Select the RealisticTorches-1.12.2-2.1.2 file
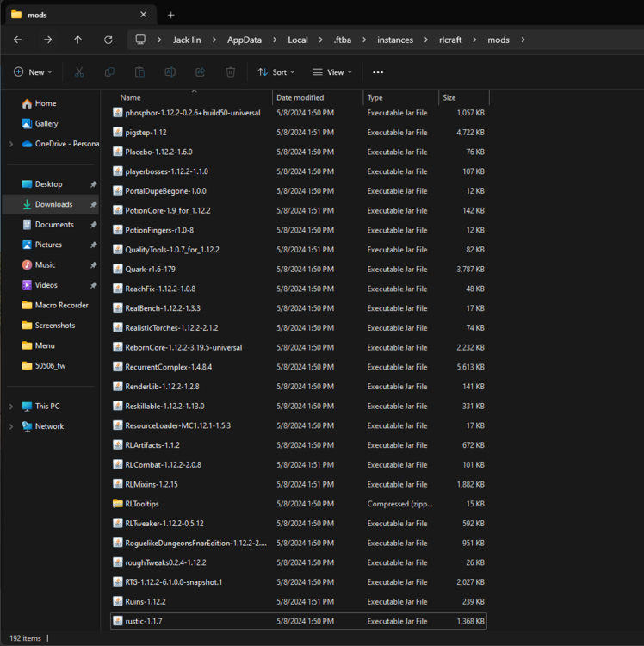Viewport: 644px width, 646px height. point(299,328)
